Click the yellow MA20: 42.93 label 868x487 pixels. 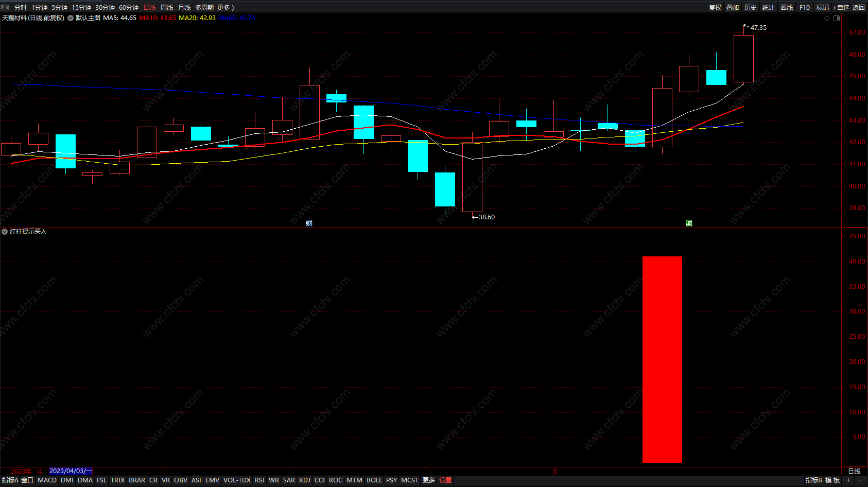click(197, 18)
